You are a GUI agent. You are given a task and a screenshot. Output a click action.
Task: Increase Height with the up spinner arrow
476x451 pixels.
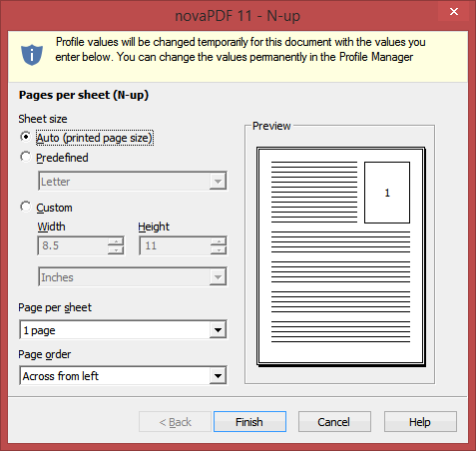click(x=219, y=241)
